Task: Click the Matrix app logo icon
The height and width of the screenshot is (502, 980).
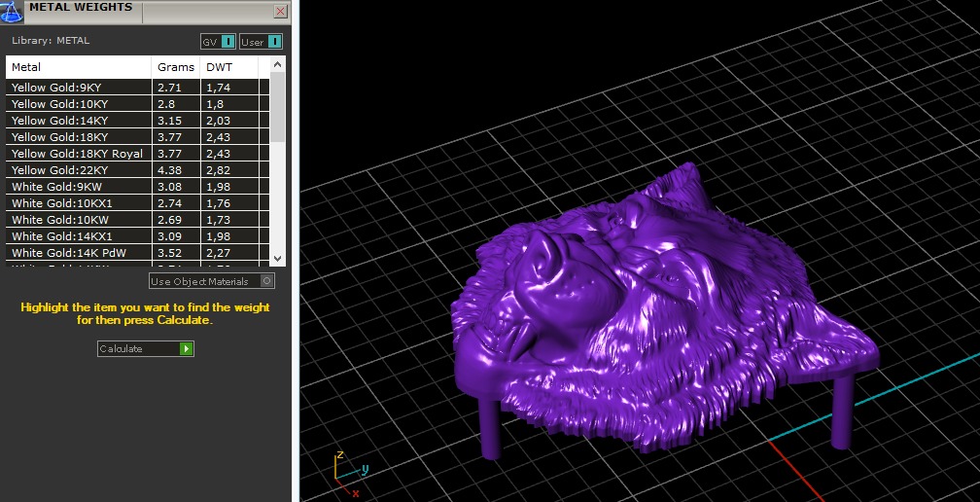Action: 12,12
